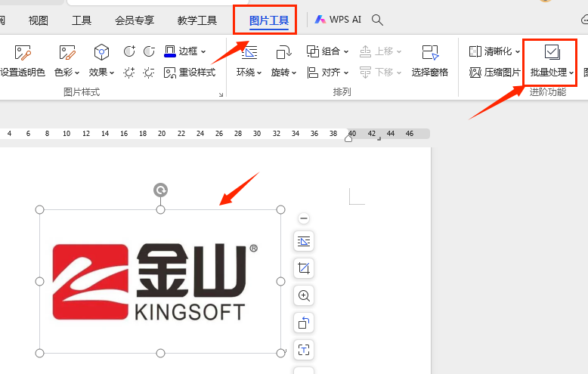
Task: Click Reset Style (重设样式) button
Action: click(x=190, y=73)
